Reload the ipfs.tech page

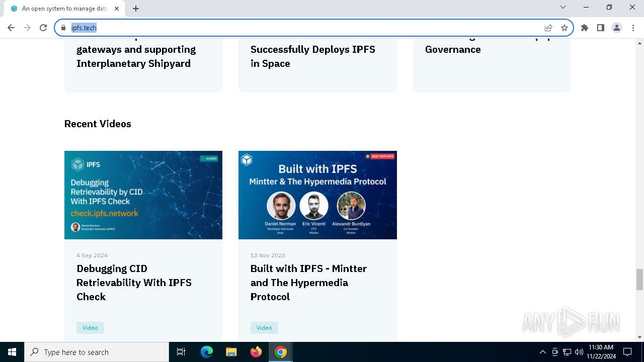pyautogui.click(x=43, y=28)
